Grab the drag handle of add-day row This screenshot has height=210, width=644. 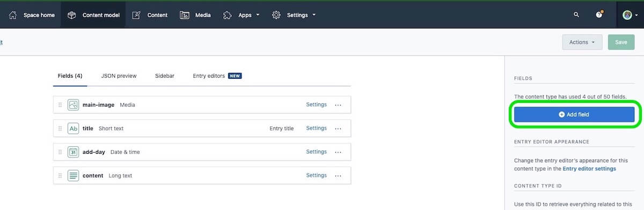[x=60, y=152]
